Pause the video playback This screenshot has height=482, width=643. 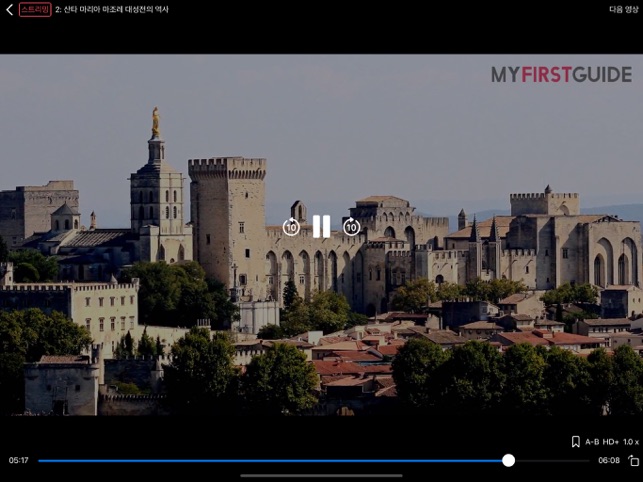322,226
